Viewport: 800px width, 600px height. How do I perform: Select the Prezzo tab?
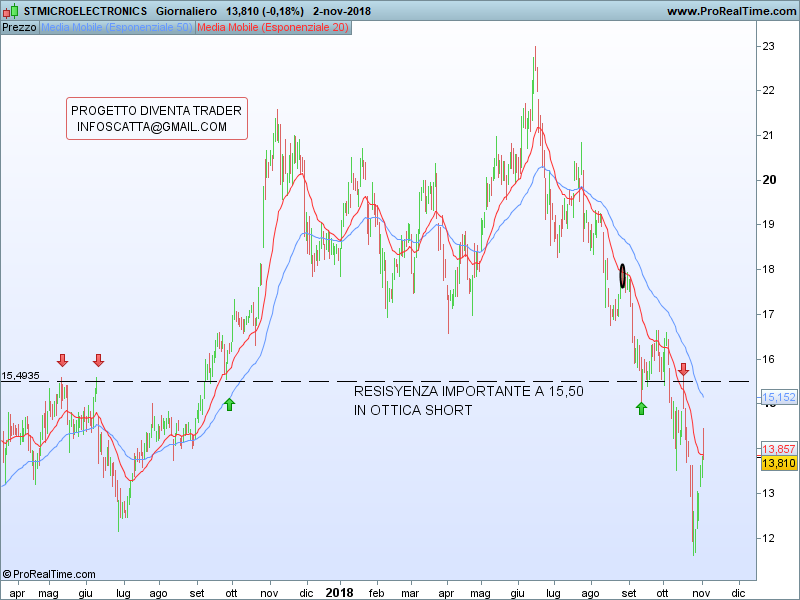(19, 27)
